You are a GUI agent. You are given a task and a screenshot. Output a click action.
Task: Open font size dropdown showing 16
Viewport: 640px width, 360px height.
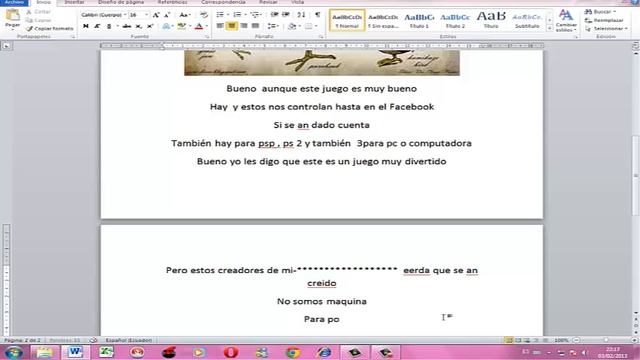tap(146, 15)
